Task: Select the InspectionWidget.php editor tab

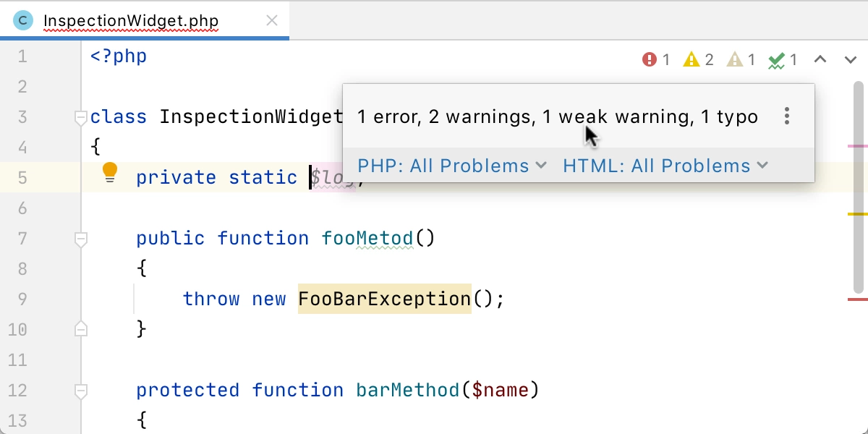Action: click(x=130, y=21)
